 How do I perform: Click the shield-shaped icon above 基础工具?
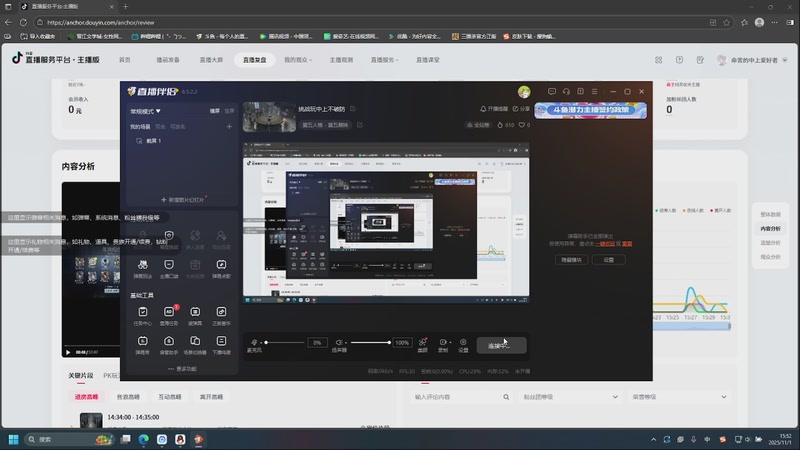pyautogui.click(x=169, y=264)
